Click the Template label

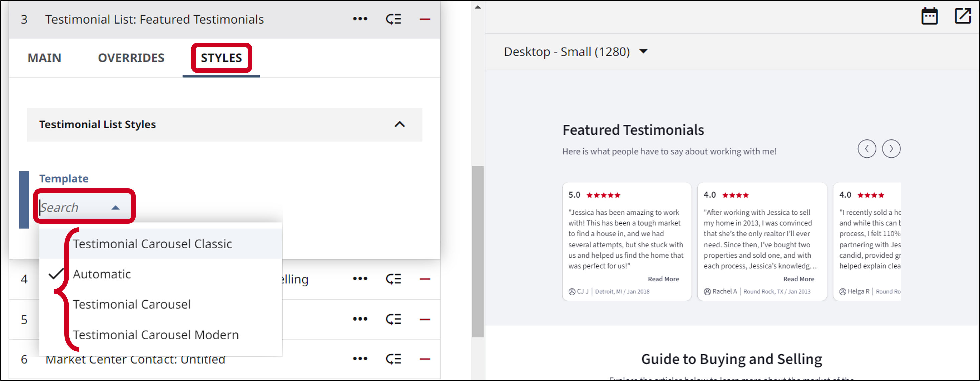pos(64,179)
